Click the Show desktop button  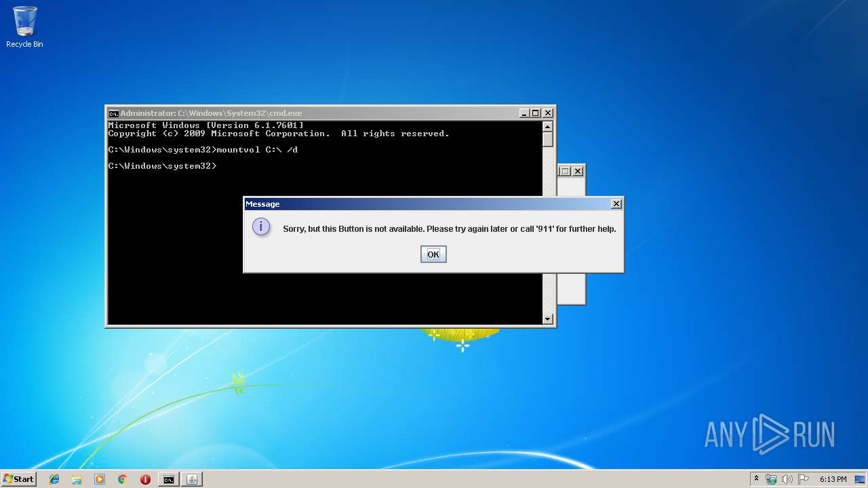tap(859, 479)
